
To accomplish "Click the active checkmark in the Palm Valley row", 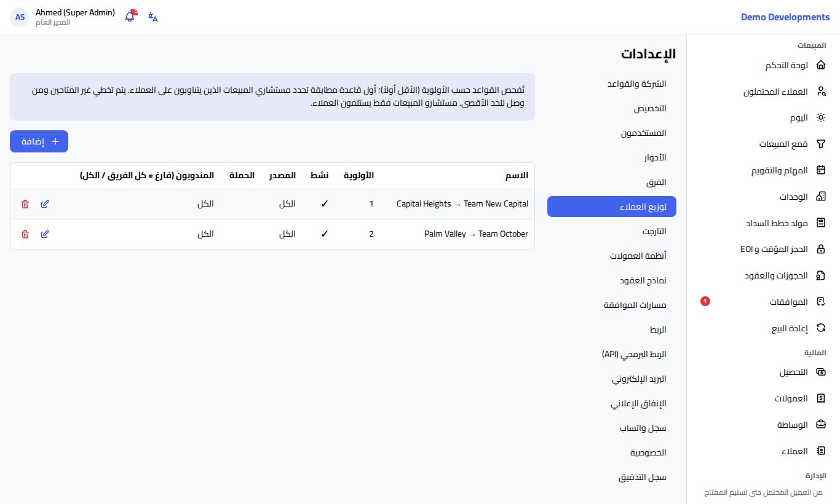I will pyautogui.click(x=325, y=234).
